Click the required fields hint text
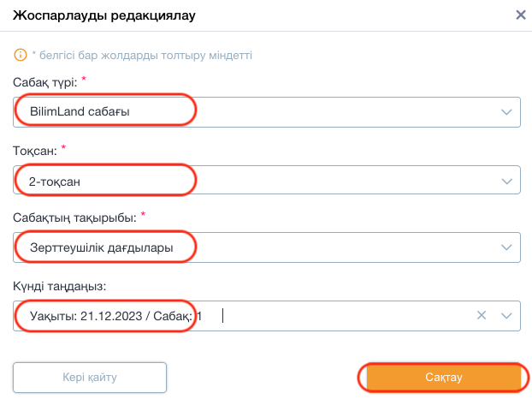Screen dimensions: 532x405 [142, 55]
